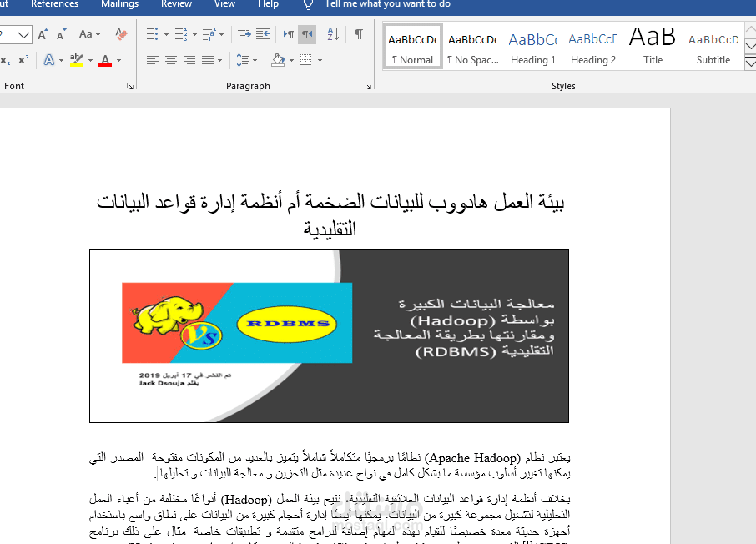This screenshot has width=756, height=544.
Task: Open numbering library dropdown arrow
Action: [x=194, y=35]
